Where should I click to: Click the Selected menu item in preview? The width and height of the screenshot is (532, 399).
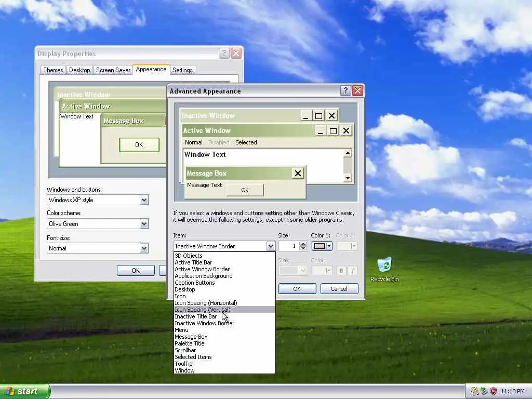246,142
